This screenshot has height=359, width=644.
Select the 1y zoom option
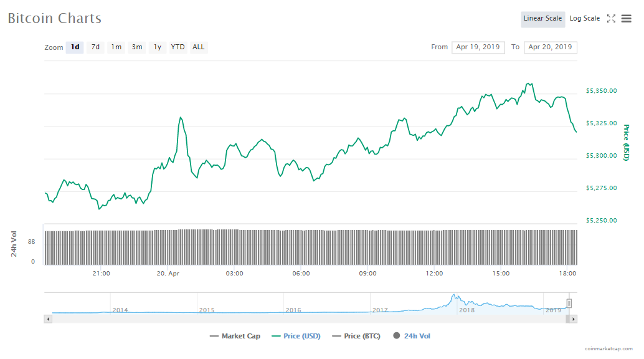[158, 47]
